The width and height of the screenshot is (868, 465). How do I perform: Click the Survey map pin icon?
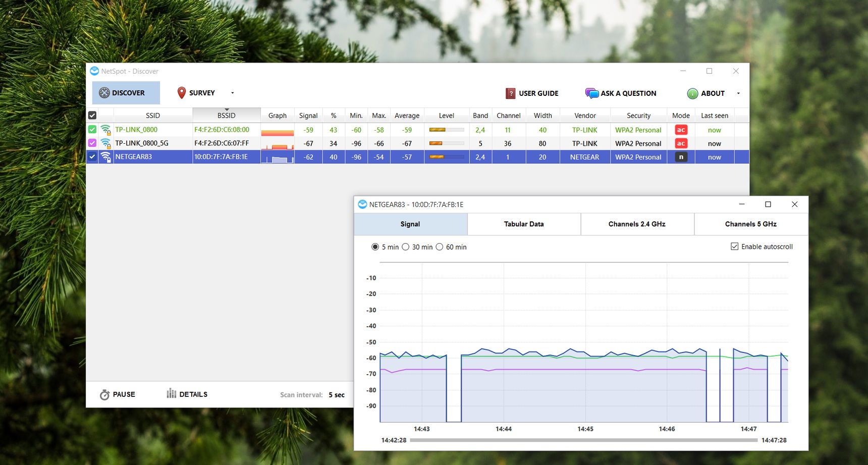point(182,93)
